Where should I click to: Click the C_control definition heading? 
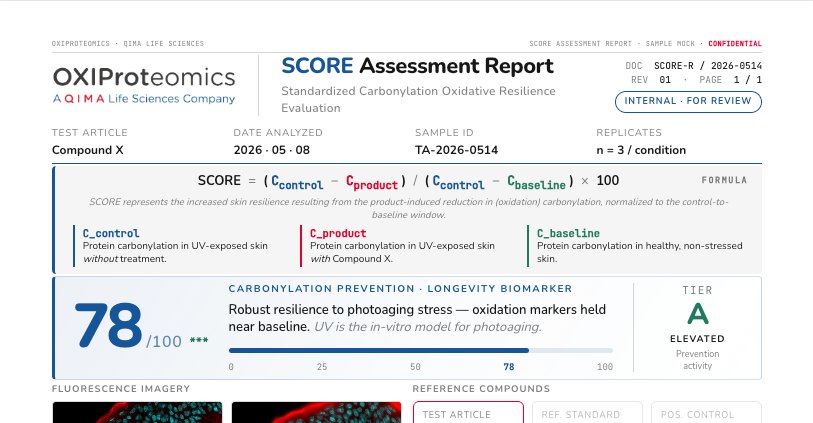pos(111,233)
